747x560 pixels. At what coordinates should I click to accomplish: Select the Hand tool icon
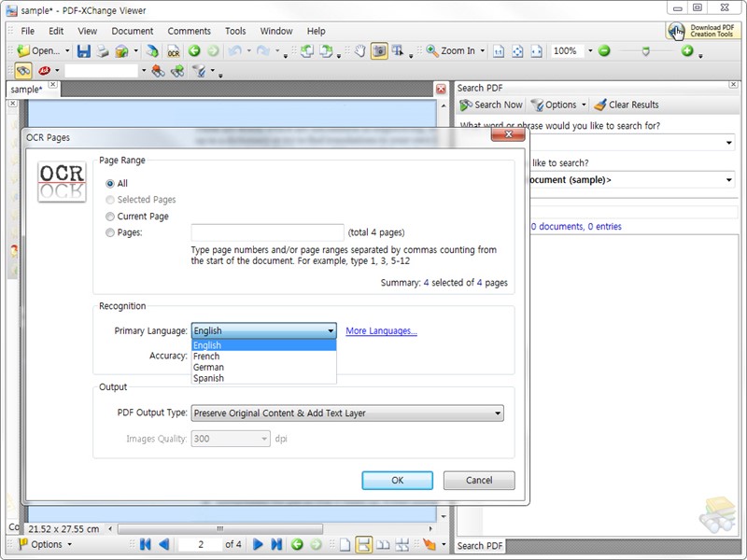pyautogui.click(x=360, y=51)
